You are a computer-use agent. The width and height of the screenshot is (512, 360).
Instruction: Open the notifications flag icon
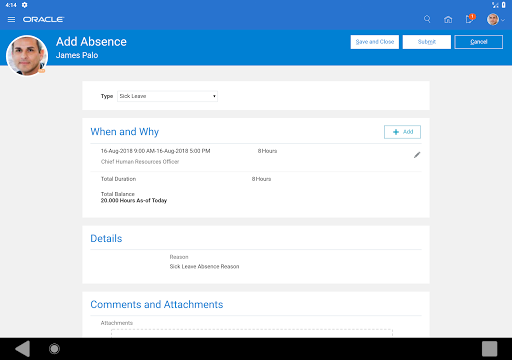click(470, 19)
